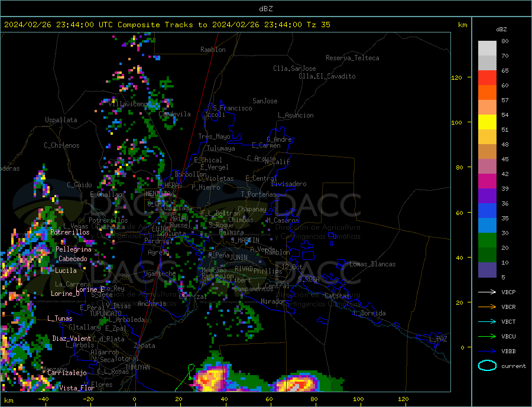Viewport: 532px width, 407px height.
Task: Click the 'Reserva_Telteca' map label
Action: pos(352,58)
